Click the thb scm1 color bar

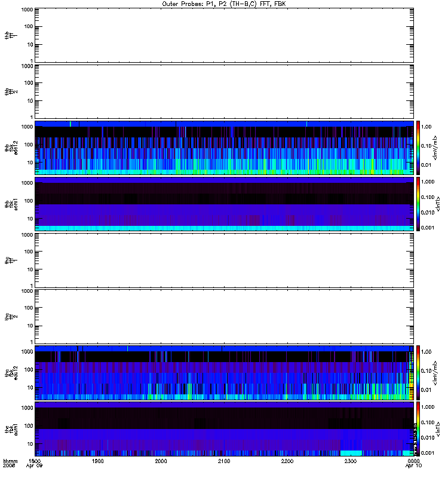[418, 204]
